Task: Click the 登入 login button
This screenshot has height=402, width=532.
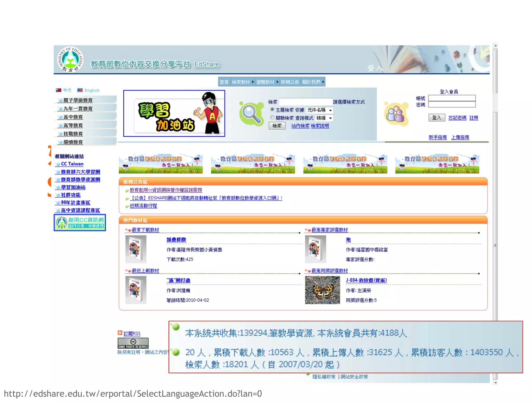Action: 436,118
